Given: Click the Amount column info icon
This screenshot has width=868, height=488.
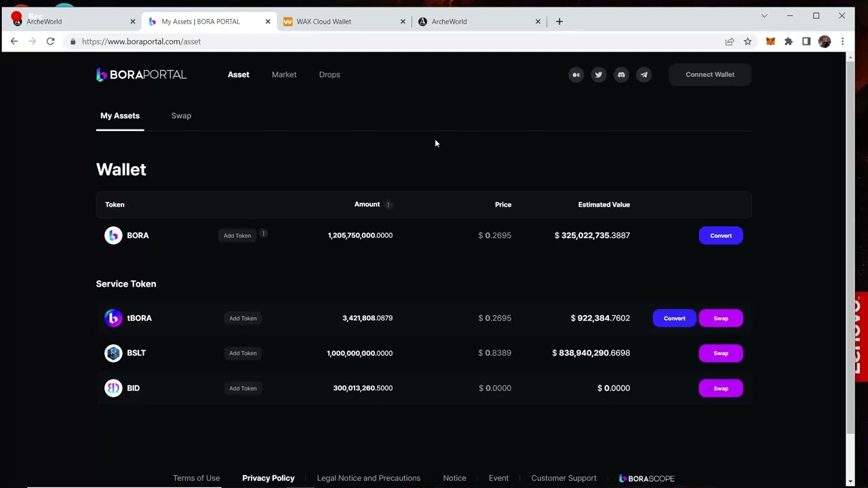Looking at the screenshot, I should pos(389,205).
